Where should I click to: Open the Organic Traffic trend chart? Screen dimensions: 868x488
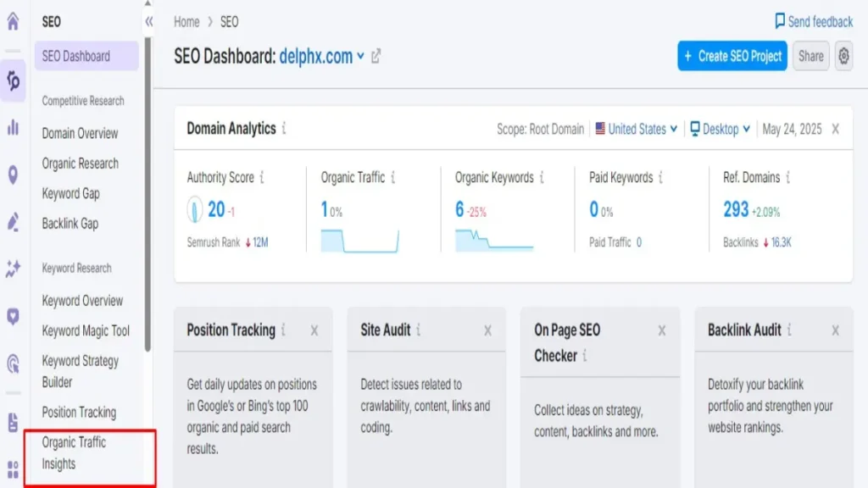coord(359,241)
